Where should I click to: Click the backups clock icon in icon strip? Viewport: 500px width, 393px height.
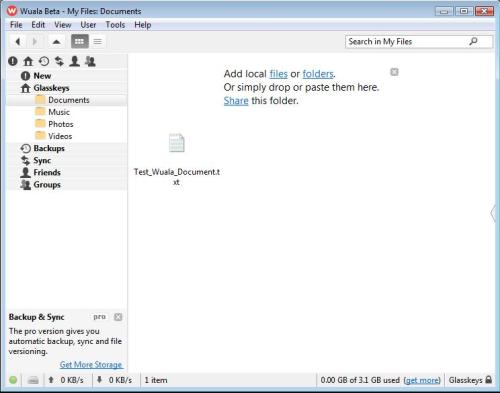(44, 61)
